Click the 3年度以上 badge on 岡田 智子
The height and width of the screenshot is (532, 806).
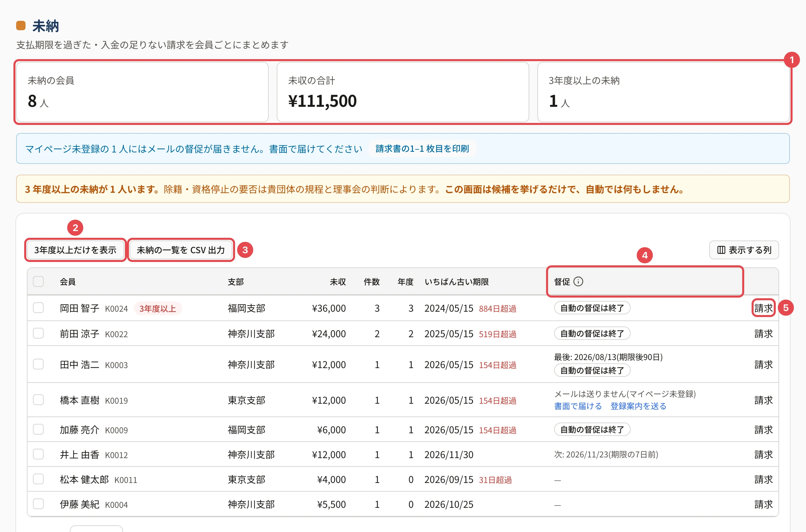point(158,308)
